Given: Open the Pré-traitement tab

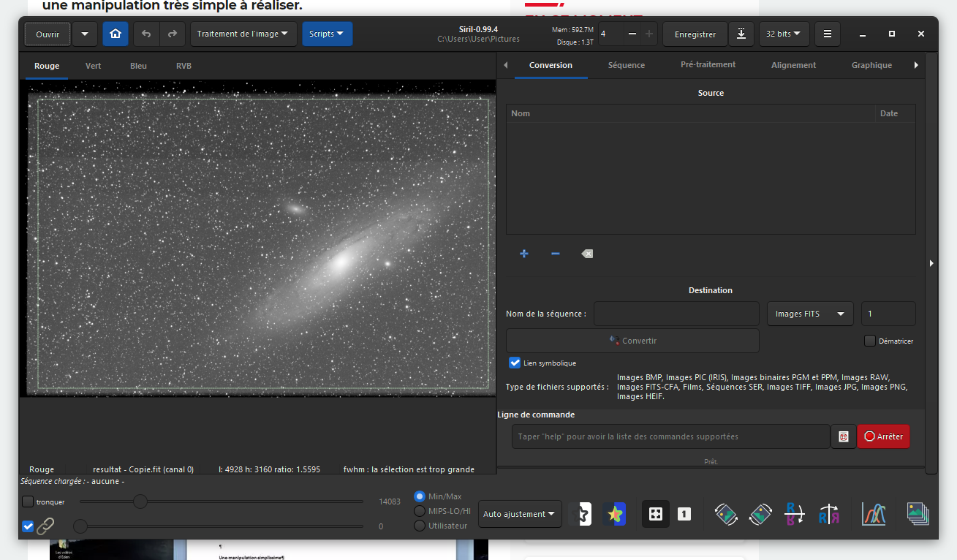Looking at the screenshot, I should (708, 65).
